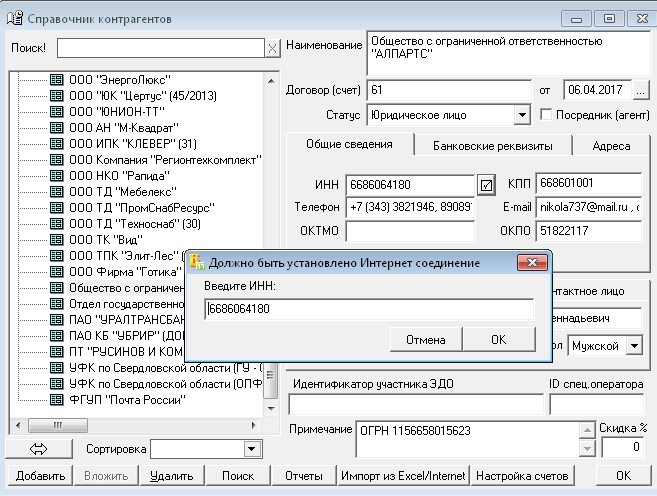Click the icon next to ООО "ЭнергоЛюкс"

56,79
